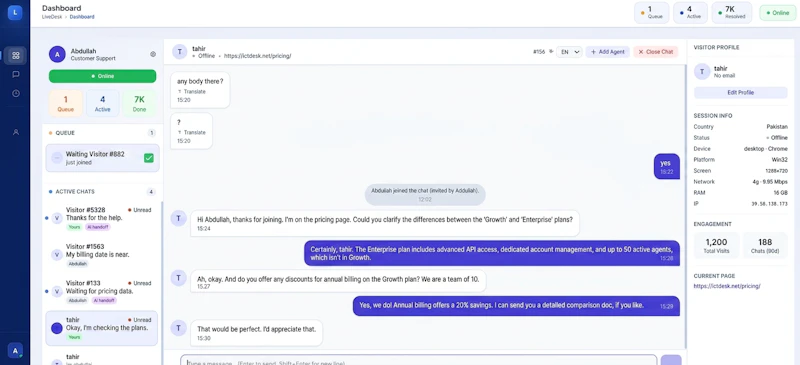
Task: Open the EN language dropdown
Action: pyautogui.click(x=569, y=52)
